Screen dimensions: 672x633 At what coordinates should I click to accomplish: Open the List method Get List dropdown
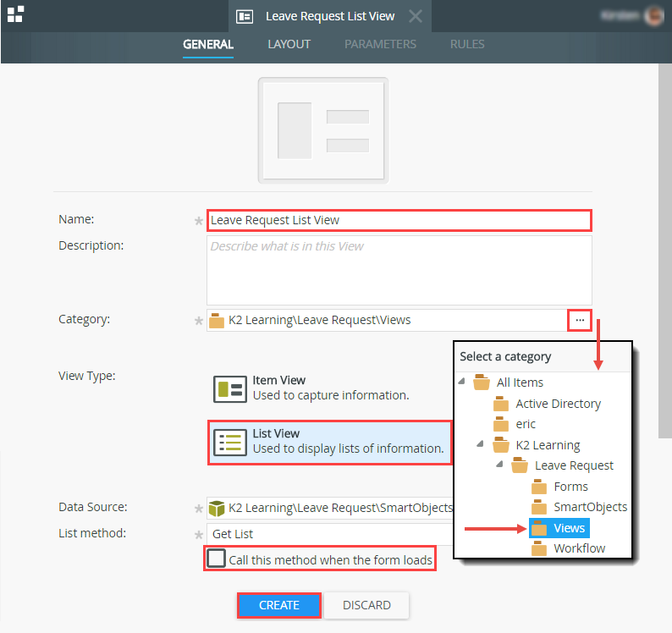click(330, 534)
